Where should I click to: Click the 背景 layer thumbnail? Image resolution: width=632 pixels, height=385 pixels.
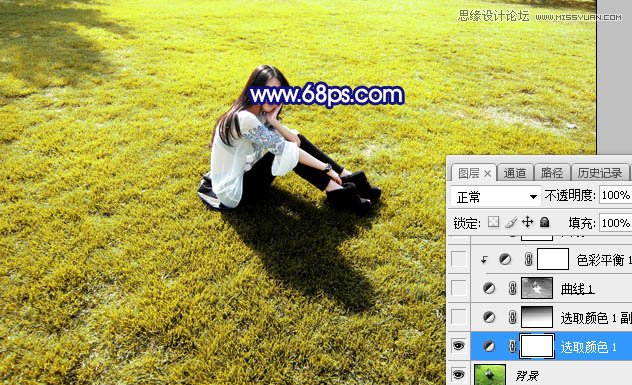click(x=490, y=375)
